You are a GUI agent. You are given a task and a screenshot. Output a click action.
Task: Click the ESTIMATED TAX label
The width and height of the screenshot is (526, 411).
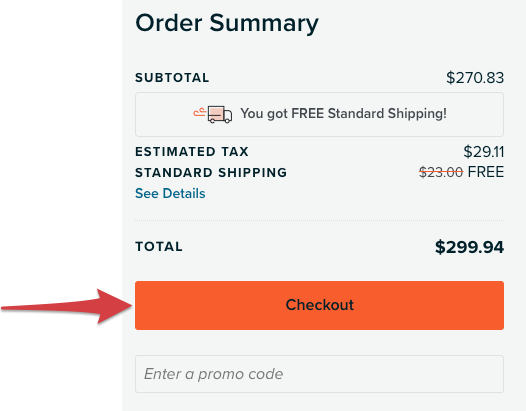click(192, 152)
